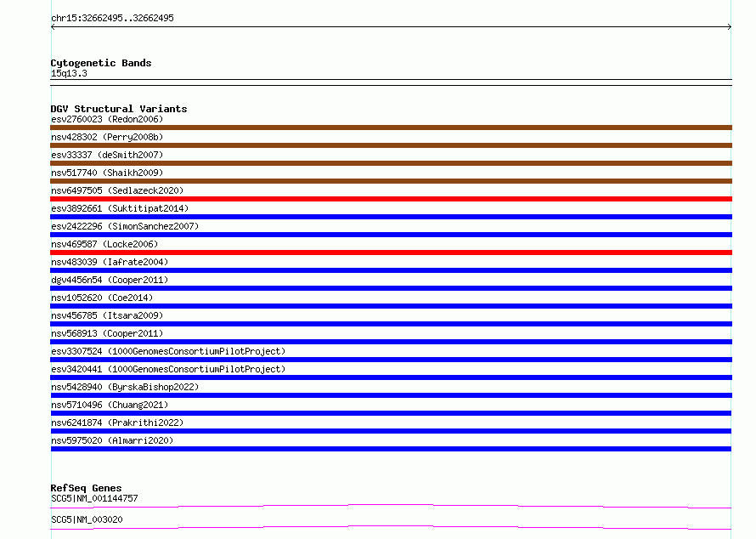This screenshot has height=539, width=756.
Task: Click the blue bar under nsv456785
Action: (x=391, y=324)
